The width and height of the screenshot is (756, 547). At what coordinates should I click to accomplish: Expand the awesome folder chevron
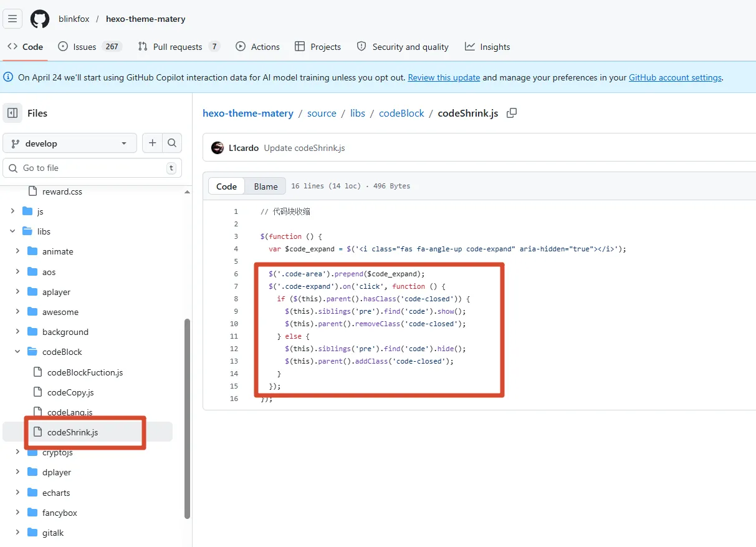point(17,312)
